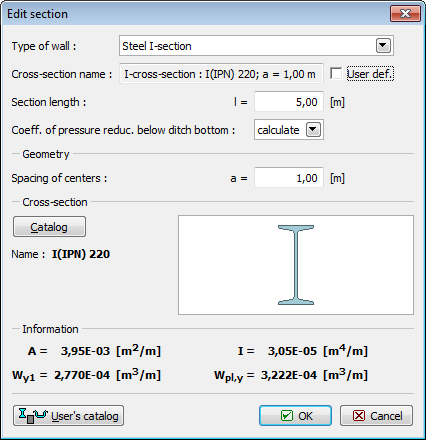This screenshot has width=426, height=440.
Task: Open the Type of wall dropdown arrow
Action: (383, 46)
